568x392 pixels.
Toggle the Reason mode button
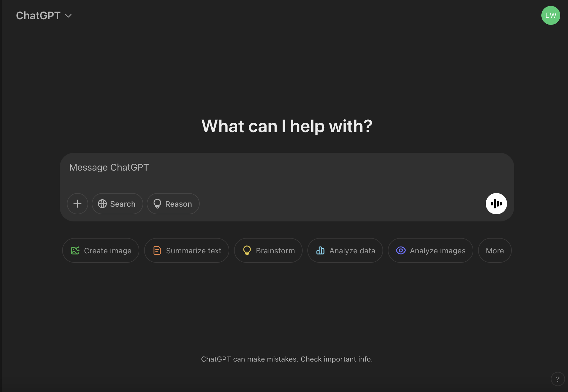173,204
